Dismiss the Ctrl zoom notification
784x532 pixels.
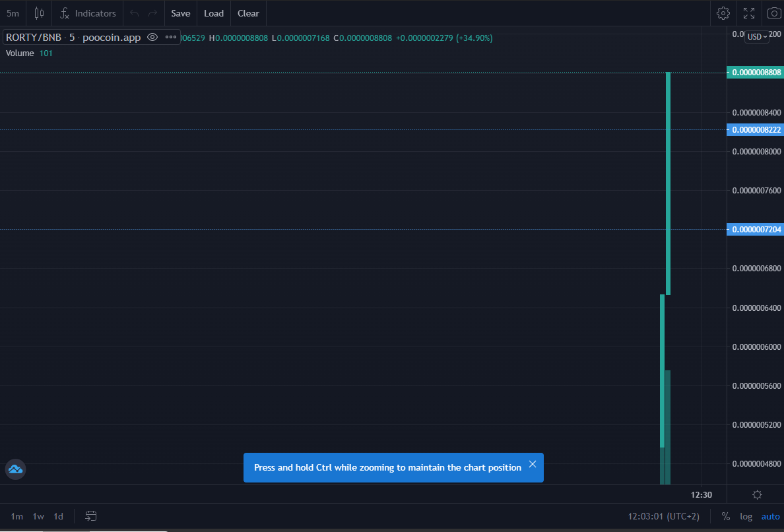pyautogui.click(x=533, y=464)
